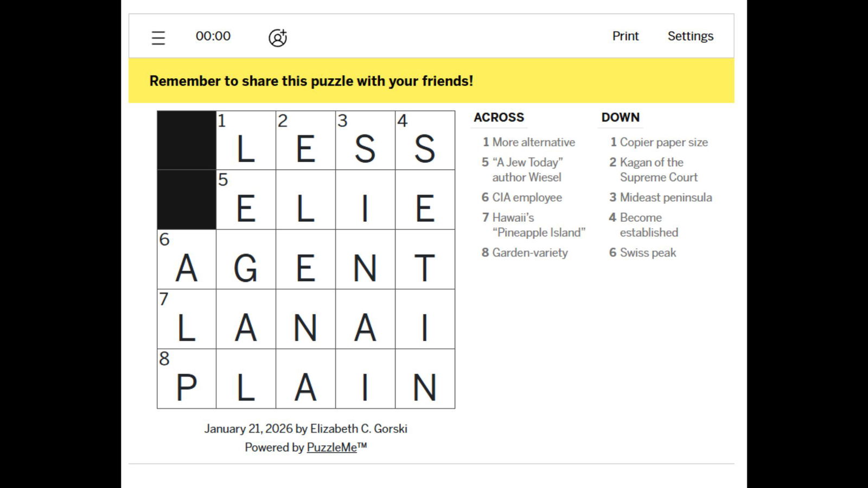
Task: Click grid cell numbered 1 containing L
Action: coord(246,141)
